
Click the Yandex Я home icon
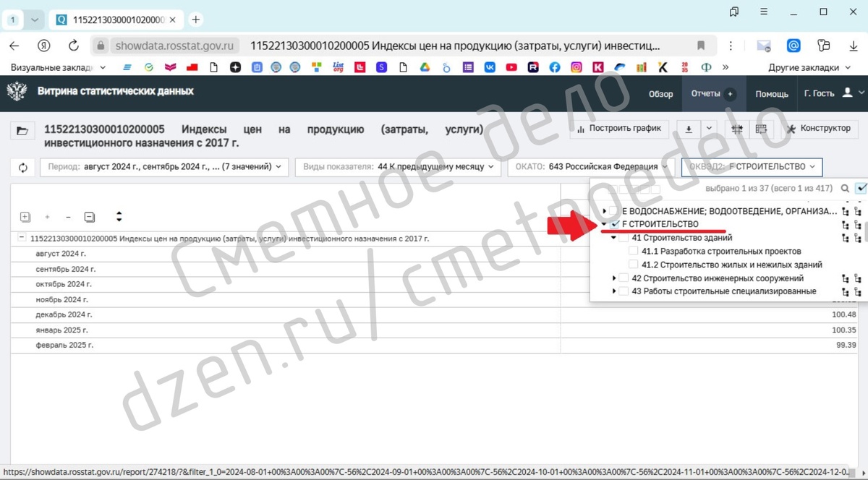pos(44,46)
